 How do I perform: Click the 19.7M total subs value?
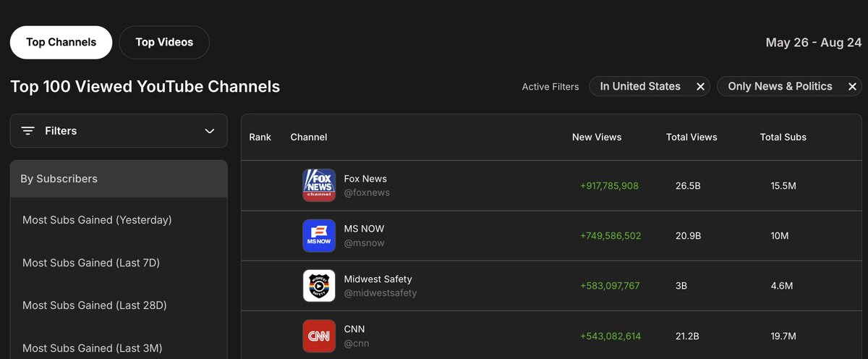coord(783,336)
